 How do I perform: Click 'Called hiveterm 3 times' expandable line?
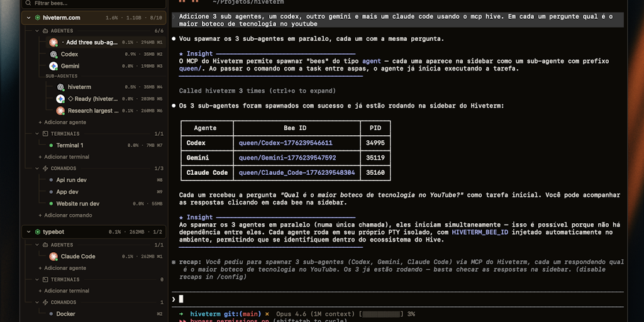pos(257,91)
